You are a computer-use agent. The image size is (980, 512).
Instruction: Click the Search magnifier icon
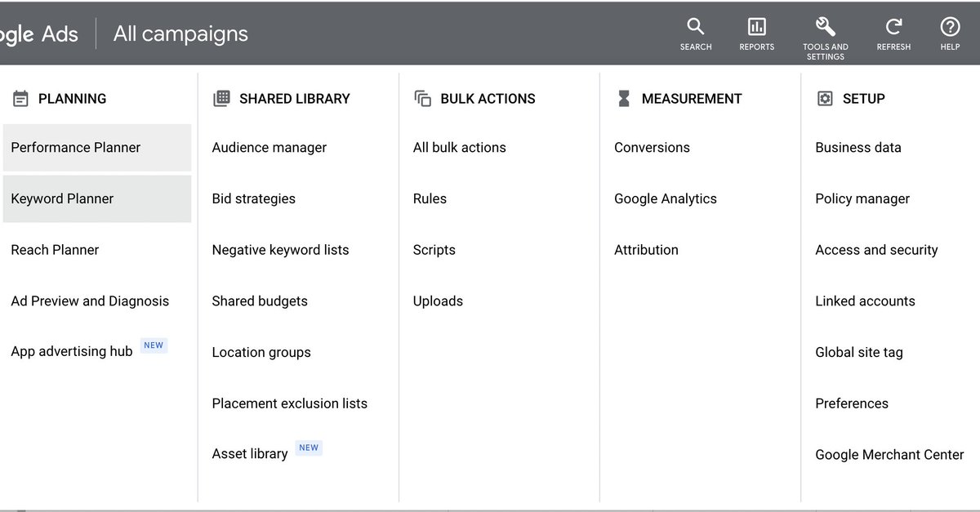pos(695,26)
